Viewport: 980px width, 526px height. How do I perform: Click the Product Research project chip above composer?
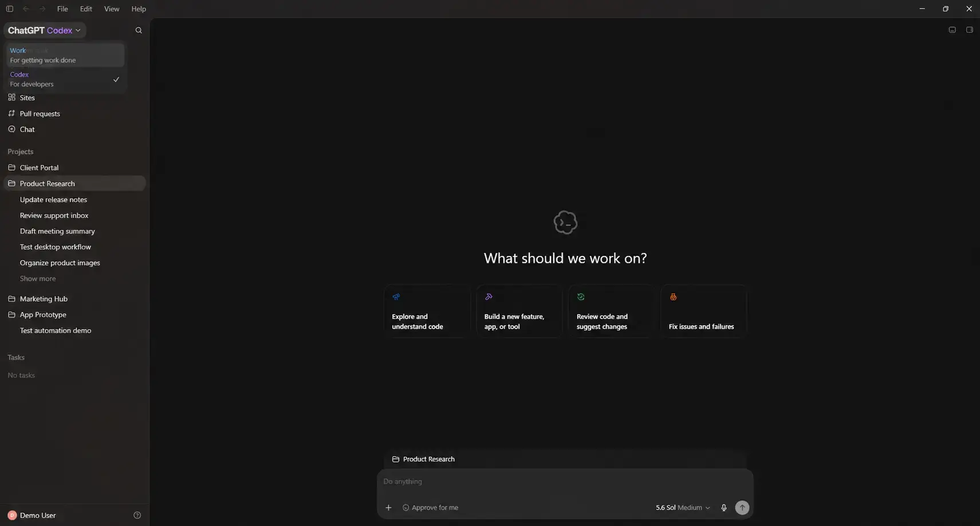pyautogui.click(x=423, y=459)
